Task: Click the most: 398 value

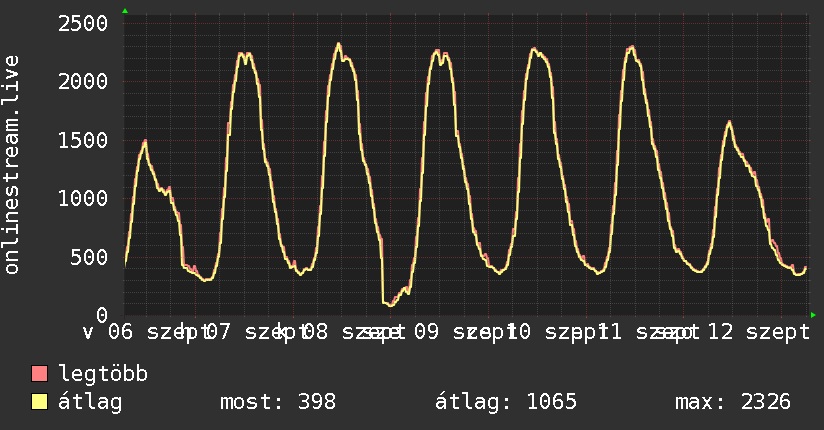Action: pyautogui.click(x=277, y=402)
